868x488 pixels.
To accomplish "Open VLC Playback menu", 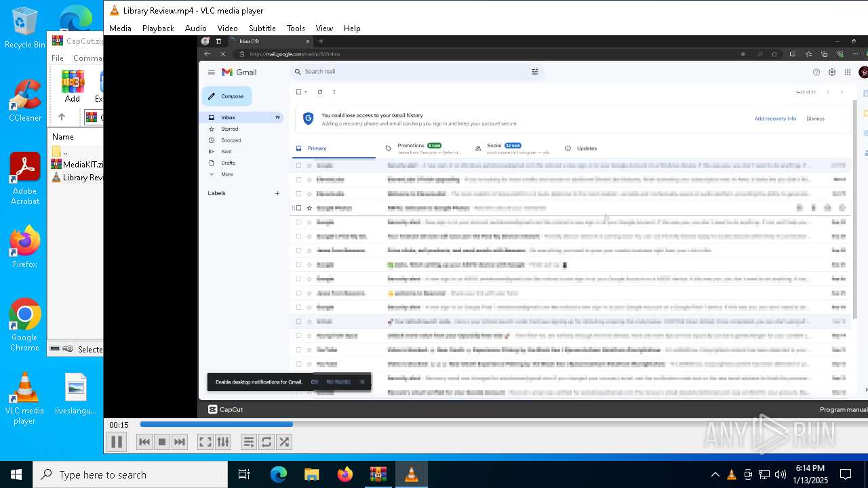I will click(158, 28).
